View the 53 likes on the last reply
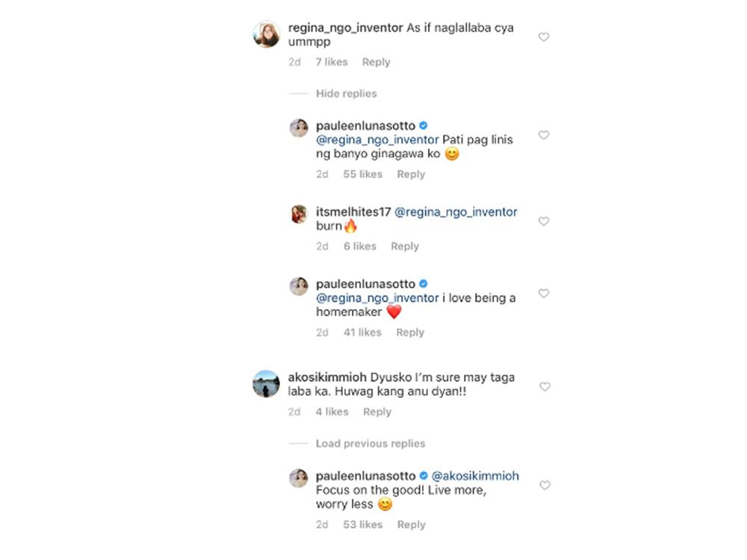Viewport: 747px width, 560px height. (362, 525)
